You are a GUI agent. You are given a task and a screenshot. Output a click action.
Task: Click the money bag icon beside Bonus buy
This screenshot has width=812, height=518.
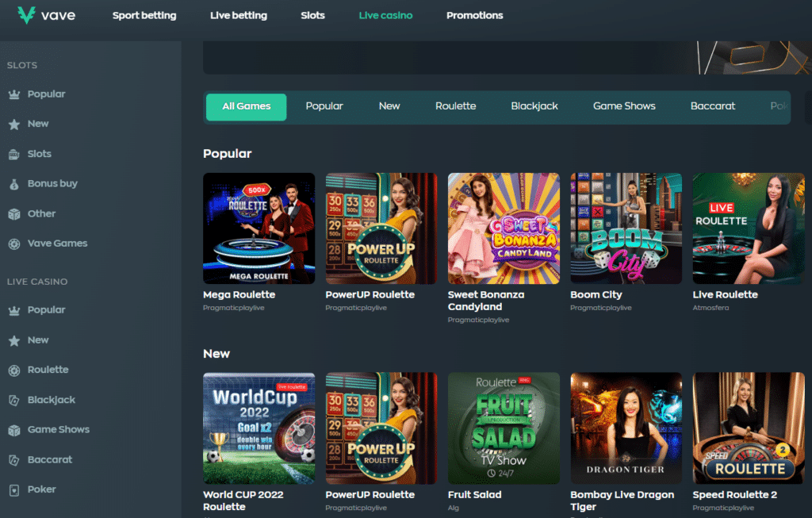14,184
